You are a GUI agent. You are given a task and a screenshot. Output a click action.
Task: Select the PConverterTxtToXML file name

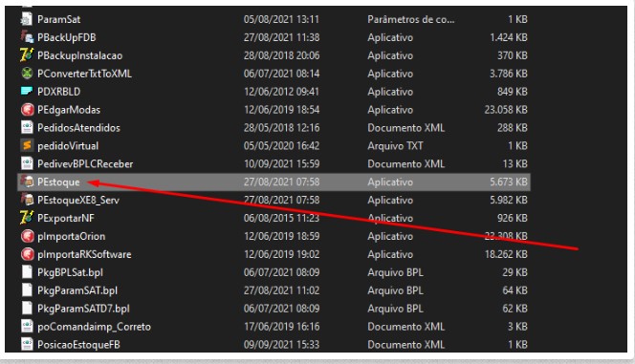(84, 74)
